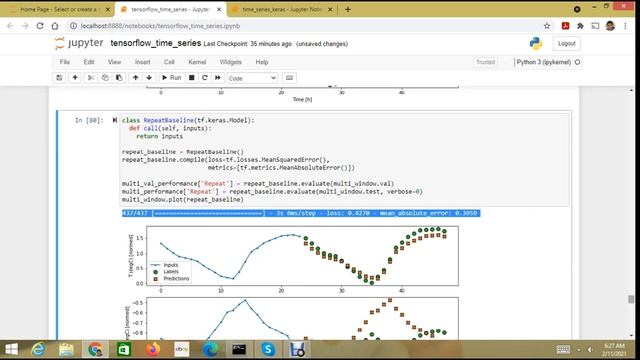Insert a cell below with plus icon
Screen dimensions: 640x360
(75, 78)
